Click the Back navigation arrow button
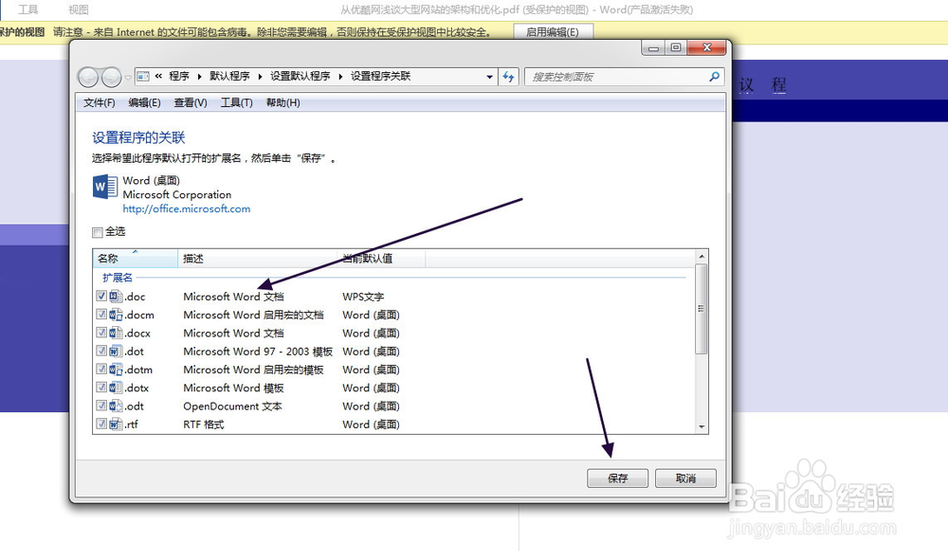 (88, 77)
